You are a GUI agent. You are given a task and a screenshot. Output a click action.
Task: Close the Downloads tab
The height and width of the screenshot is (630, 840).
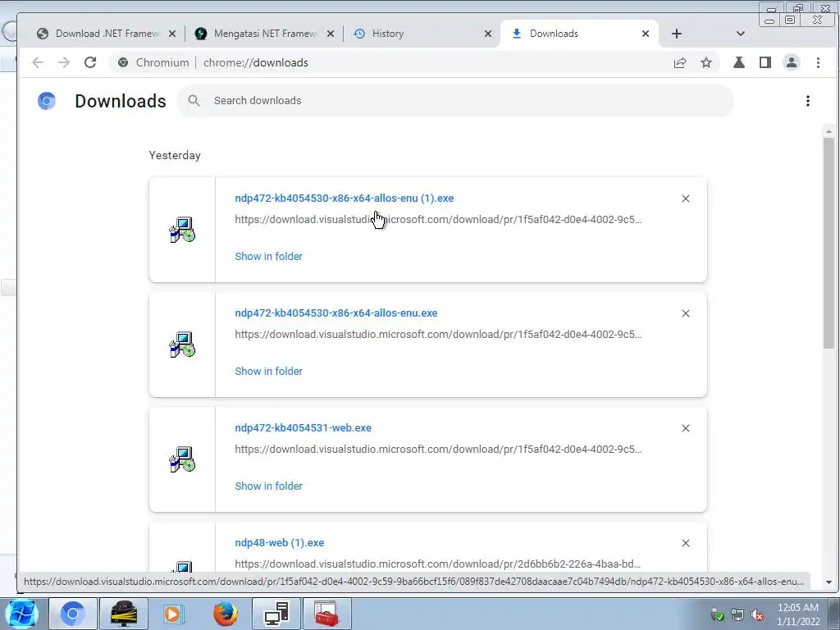[x=646, y=34]
